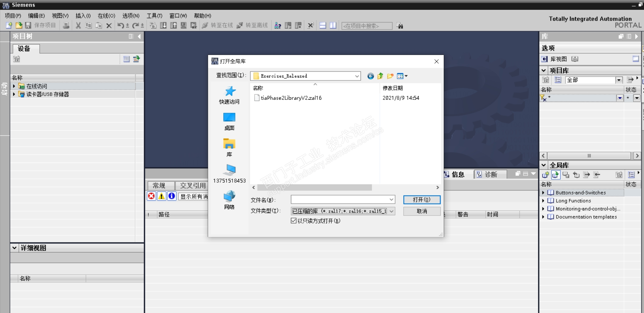644x313 pixels.
Task: Click the errors filter icon in info panel
Action: click(x=151, y=196)
